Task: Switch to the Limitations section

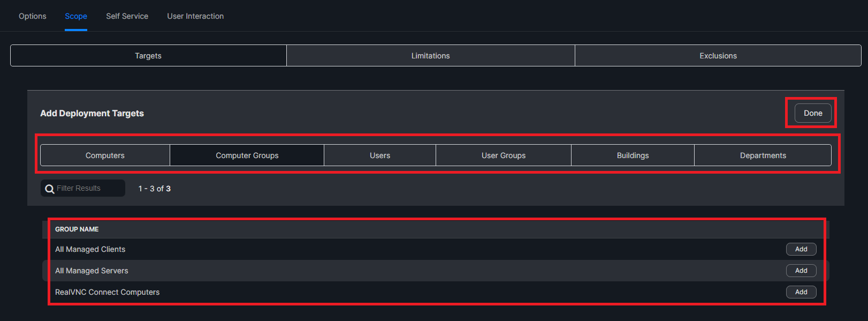Action: tap(430, 56)
